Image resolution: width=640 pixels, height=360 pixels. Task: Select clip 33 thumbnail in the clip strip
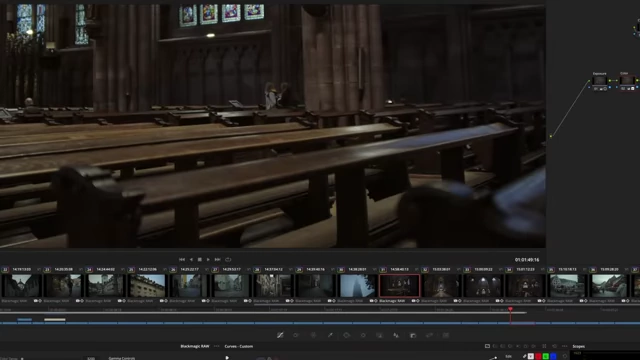click(484, 285)
